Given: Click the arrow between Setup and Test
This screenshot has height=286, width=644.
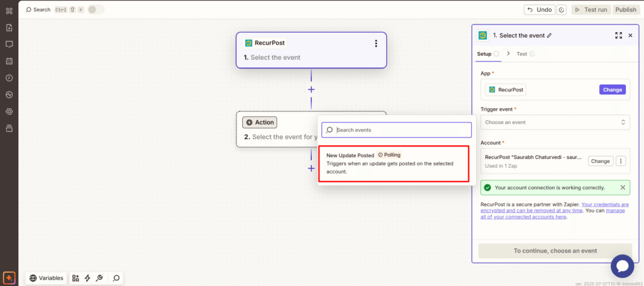Looking at the screenshot, I should pyautogui.click(x=508, y=53).
